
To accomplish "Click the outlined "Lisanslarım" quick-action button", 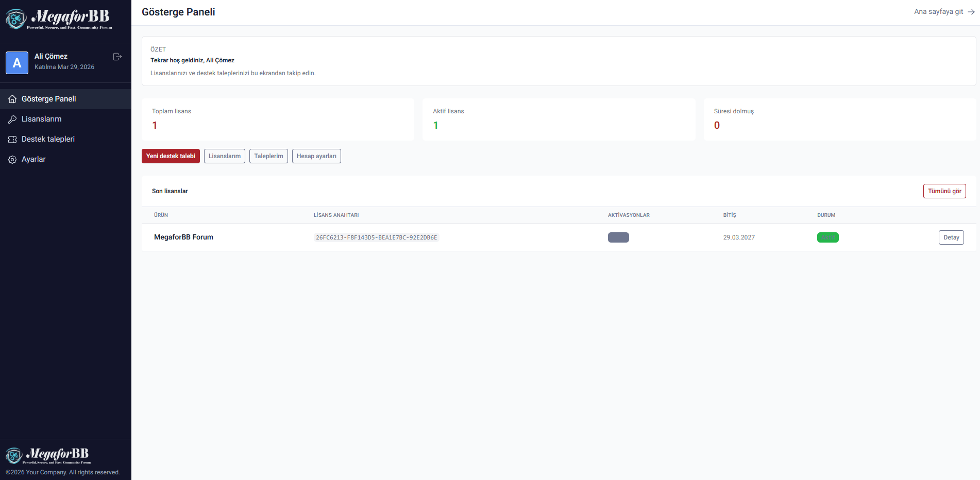I will (x=224, y=156).
